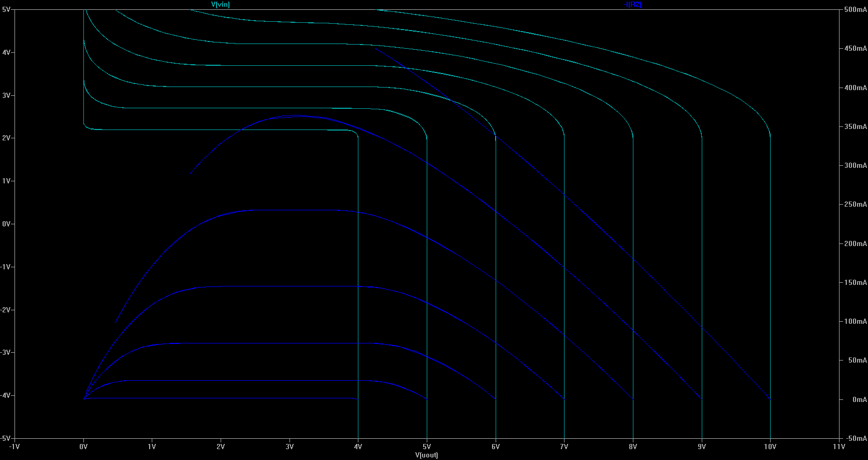Screen dimensions: 868x460
Task: Click the 7V tick on the horizontal axis
Action: click(x=564, y=447)
